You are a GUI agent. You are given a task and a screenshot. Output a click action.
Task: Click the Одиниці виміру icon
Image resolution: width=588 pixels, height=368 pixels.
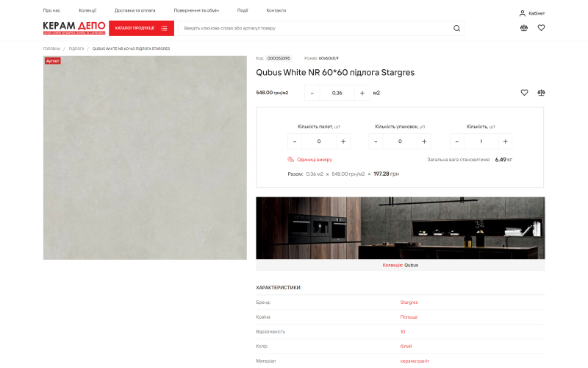click(290, 159)
